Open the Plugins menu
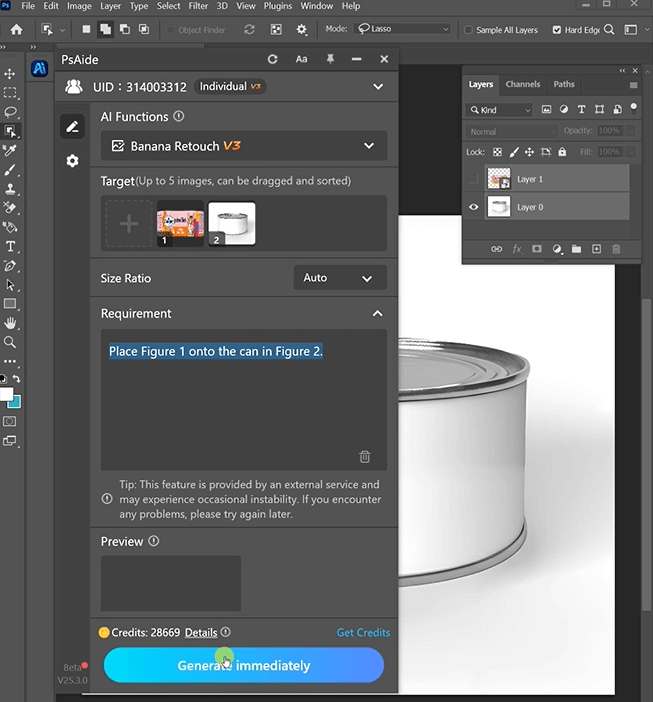Image resolution: width=653 pixels, height=702 pixels. pos(277,6)
